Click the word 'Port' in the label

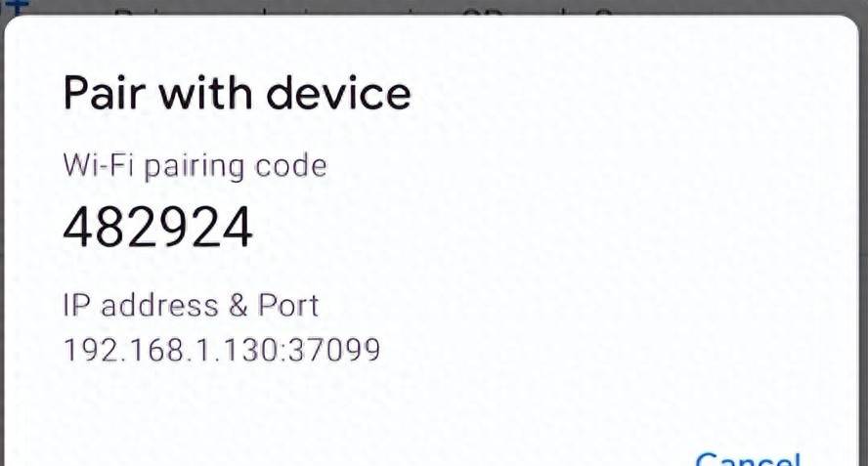point(288,306)
